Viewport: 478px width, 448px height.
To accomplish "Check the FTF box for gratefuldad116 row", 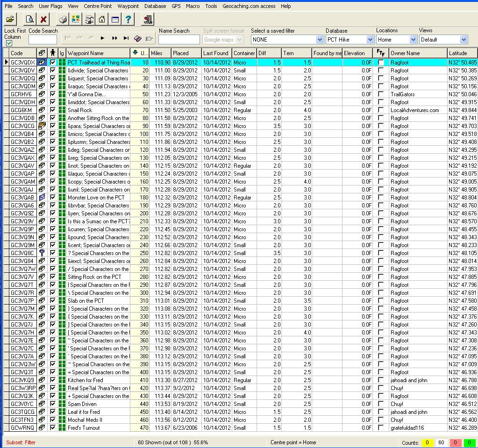I will (x=381, y=427).
